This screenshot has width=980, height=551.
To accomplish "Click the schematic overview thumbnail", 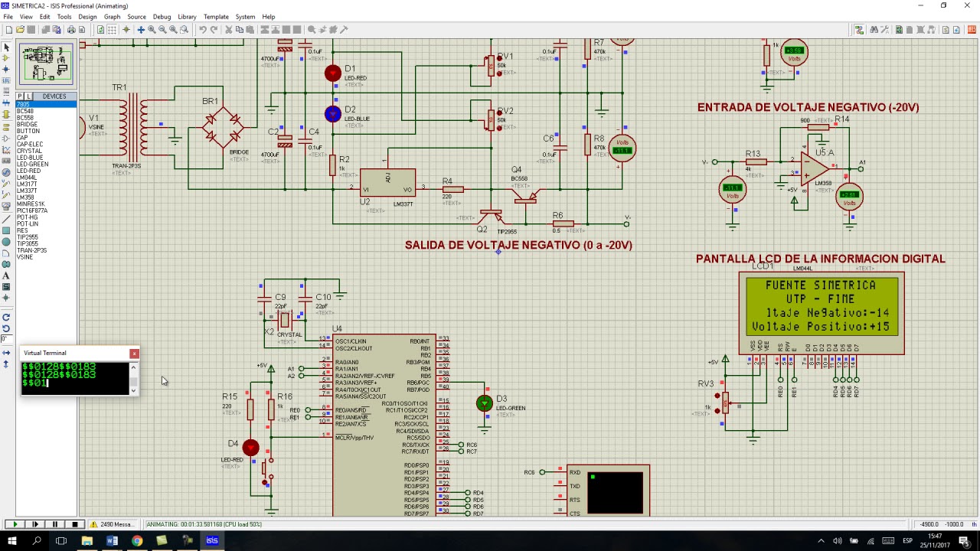I will pos(46,64).
